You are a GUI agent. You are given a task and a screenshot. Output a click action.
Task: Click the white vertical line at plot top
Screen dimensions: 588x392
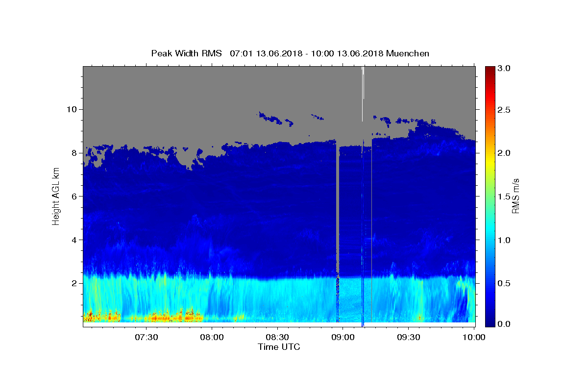point(363,93)
